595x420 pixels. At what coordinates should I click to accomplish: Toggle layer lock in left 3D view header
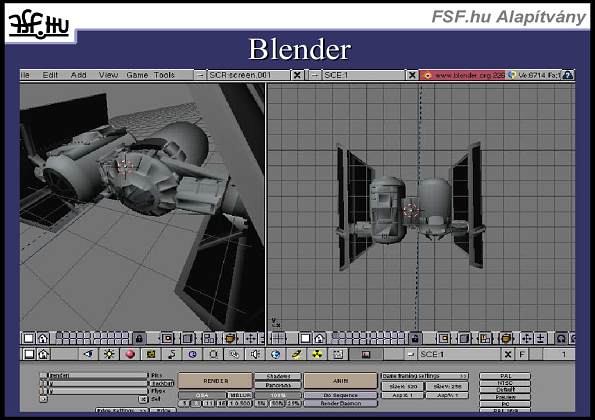click(x=139, y=338)
